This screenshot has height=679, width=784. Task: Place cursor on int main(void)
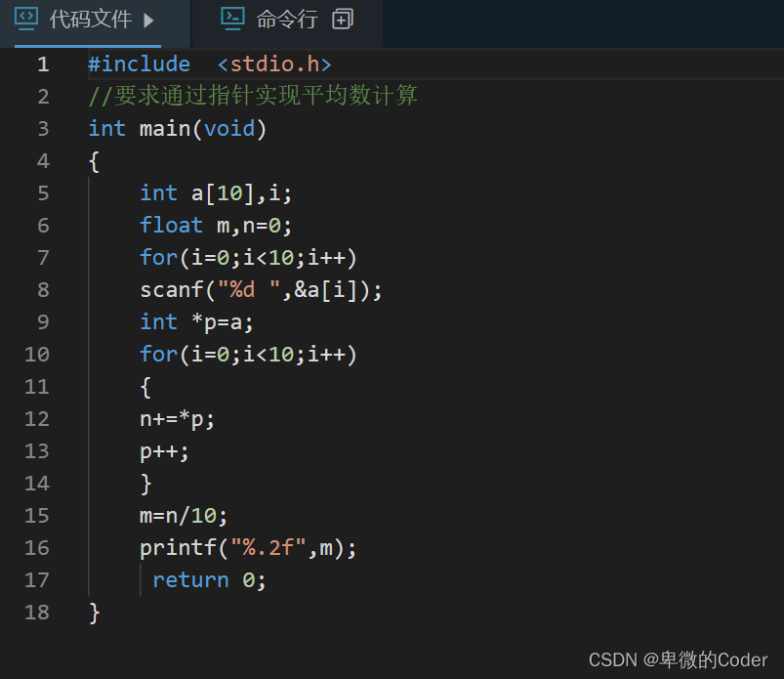178,129
